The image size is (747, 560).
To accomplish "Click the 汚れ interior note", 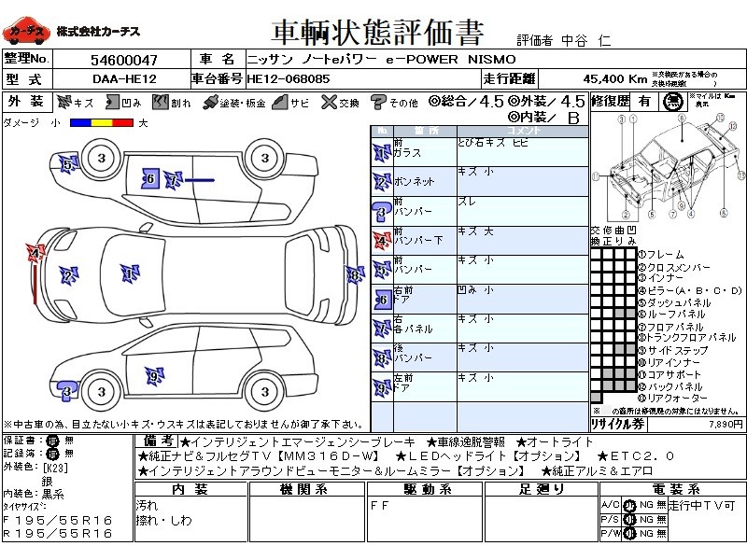I will tap(147, 505).
